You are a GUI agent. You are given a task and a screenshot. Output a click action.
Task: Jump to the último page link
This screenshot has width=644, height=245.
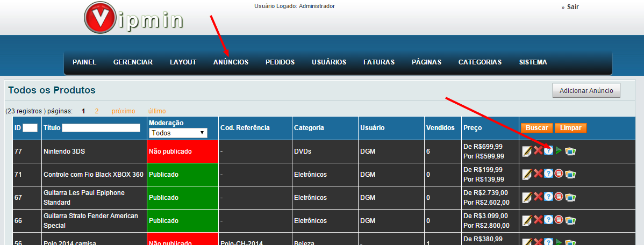click(157, 111)
